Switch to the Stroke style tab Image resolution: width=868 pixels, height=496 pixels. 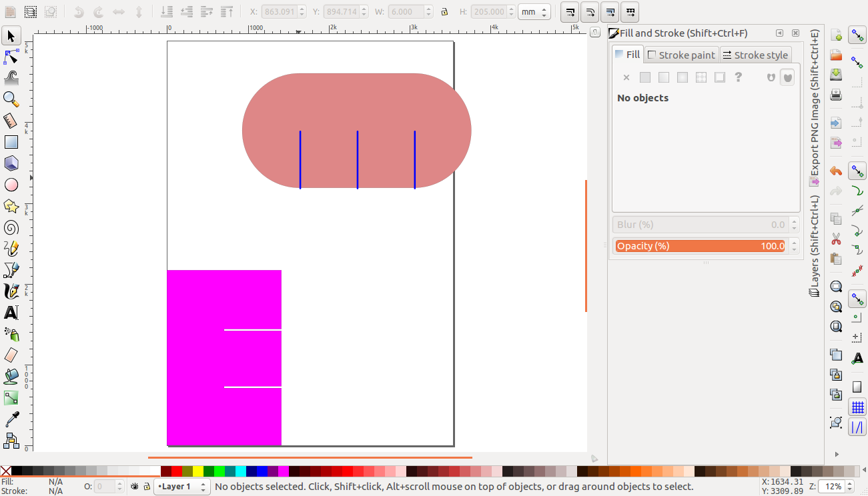(755, 55)
